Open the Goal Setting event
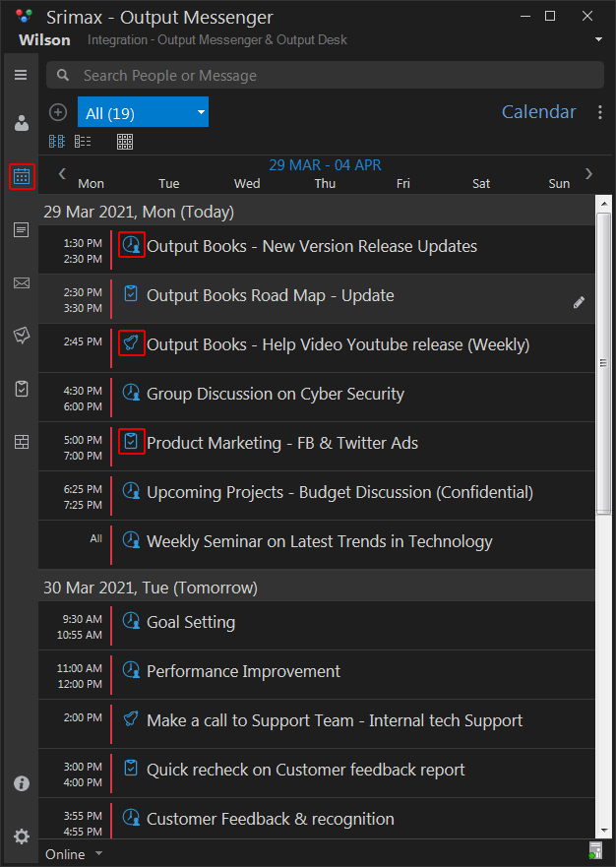This screenshot has height=867, width=616. 317,626
